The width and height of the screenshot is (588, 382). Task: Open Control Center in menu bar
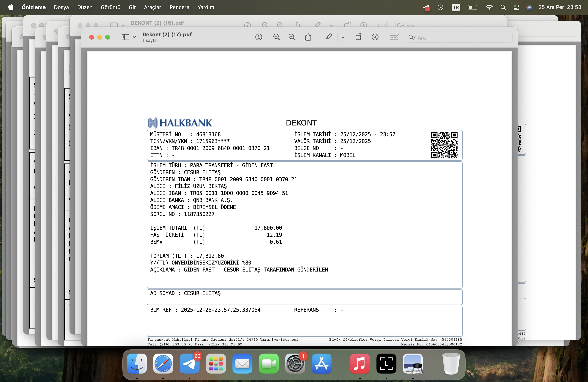click(516, 7)
